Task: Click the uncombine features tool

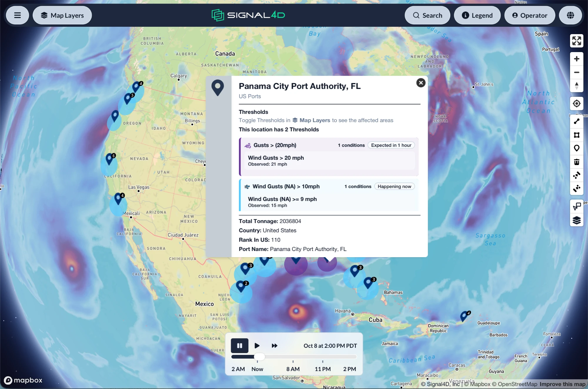Action: 577,188
